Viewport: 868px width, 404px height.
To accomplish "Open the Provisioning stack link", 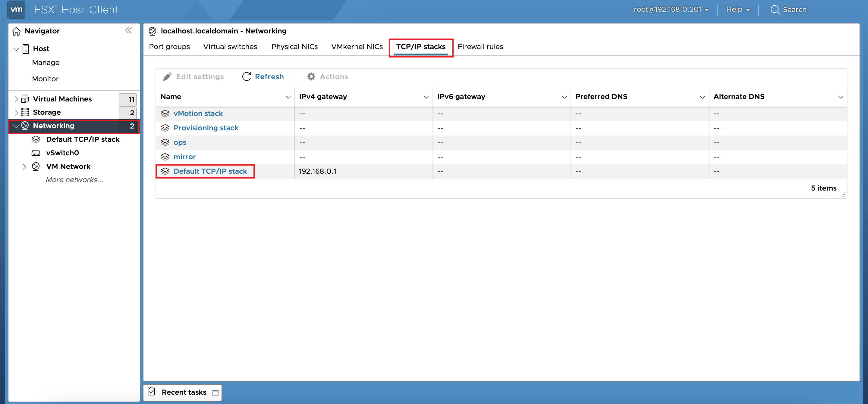I will pos(206,128).
